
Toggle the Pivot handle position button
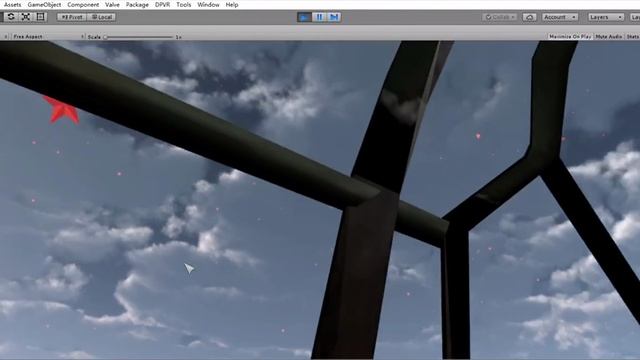(x=72, y=17)
